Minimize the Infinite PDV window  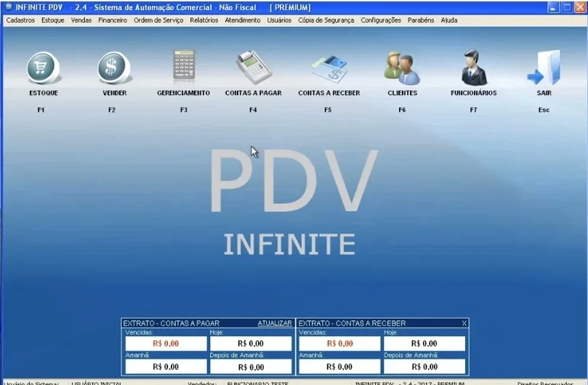point(553,7)
